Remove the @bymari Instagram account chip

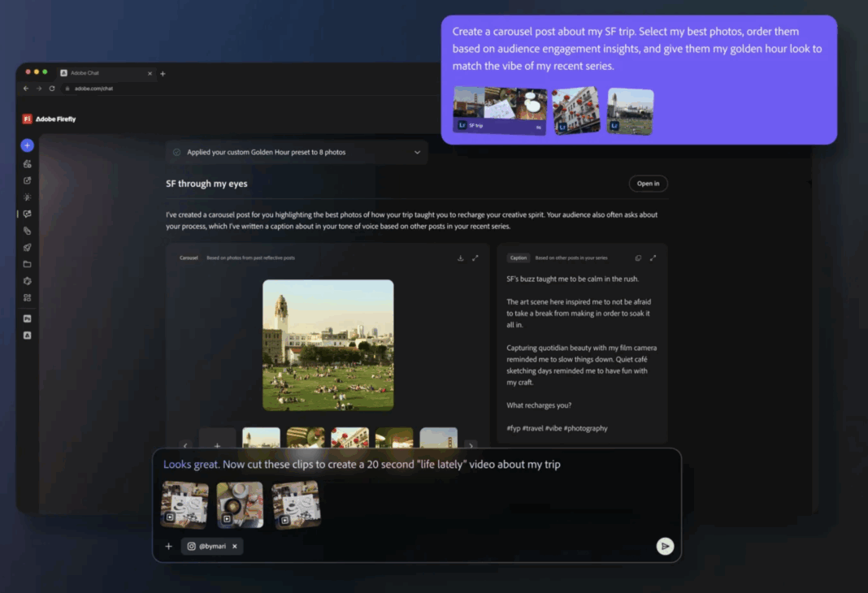[x=235, y=547]
